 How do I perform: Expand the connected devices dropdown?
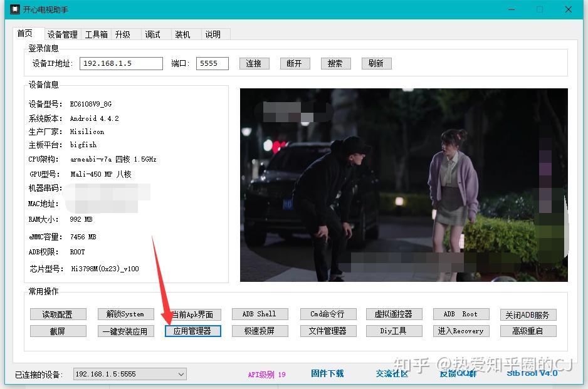coord(181,374)
